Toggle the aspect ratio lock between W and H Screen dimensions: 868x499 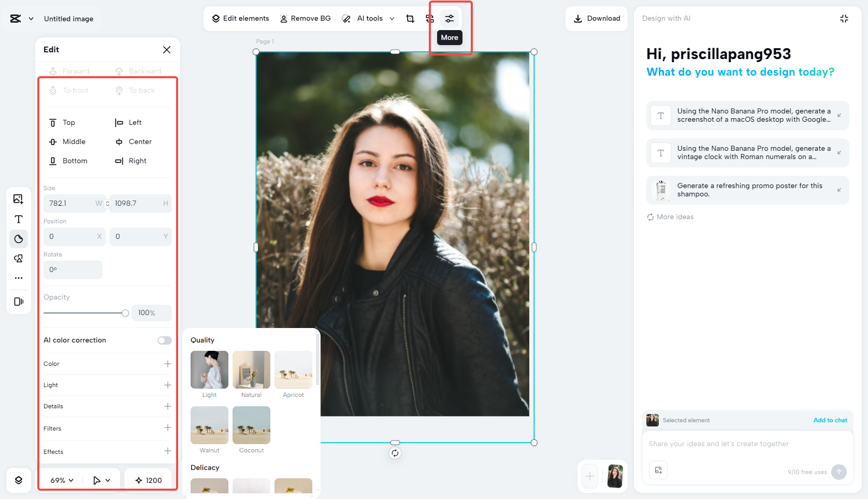click(108, 204)
